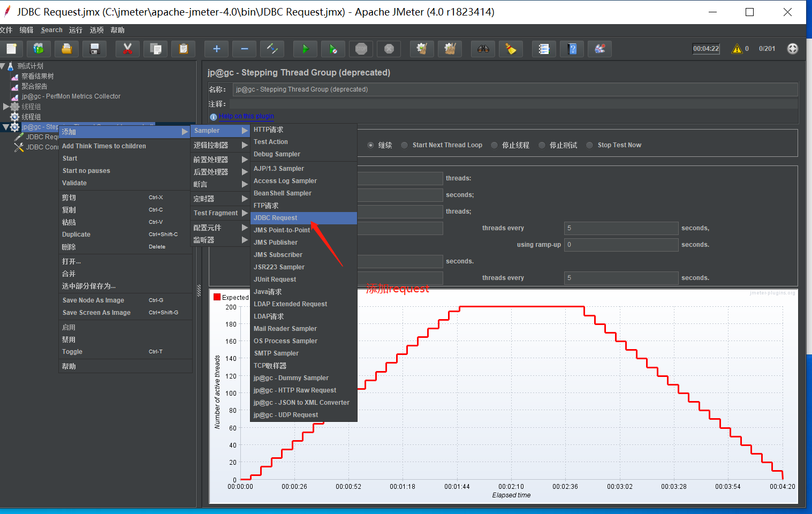Screen dimensions: 812x514
Task: Choose Validate from context menu
Action: pos(125,183)
